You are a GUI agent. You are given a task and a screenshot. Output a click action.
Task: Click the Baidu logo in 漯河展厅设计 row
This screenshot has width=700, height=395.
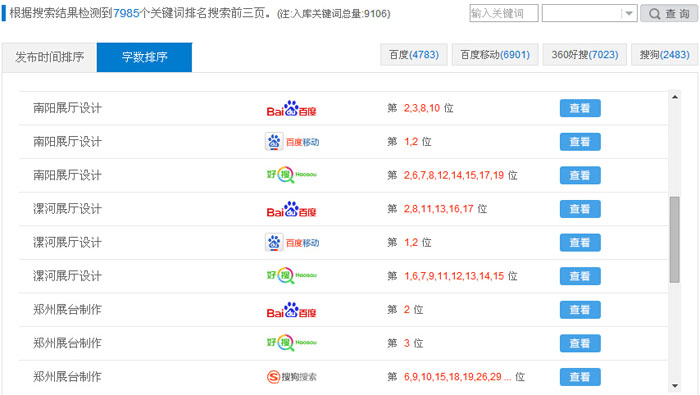coord(292,209)
